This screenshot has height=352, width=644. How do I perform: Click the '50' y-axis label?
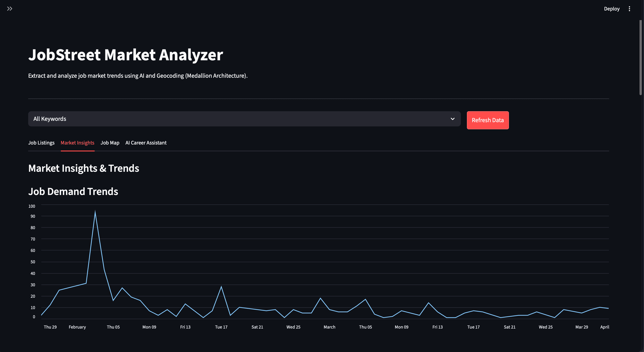pyautogui.click(x=33, y=262)
